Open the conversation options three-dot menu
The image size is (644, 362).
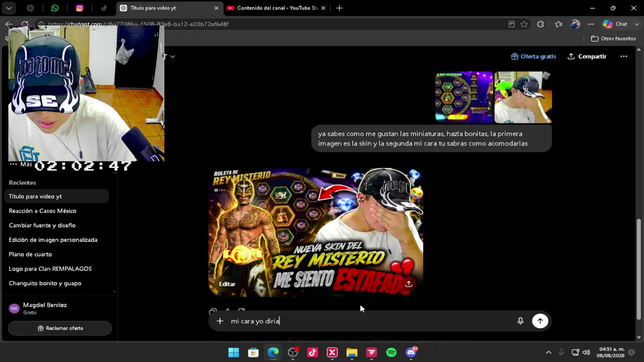[x=624, y=56]
